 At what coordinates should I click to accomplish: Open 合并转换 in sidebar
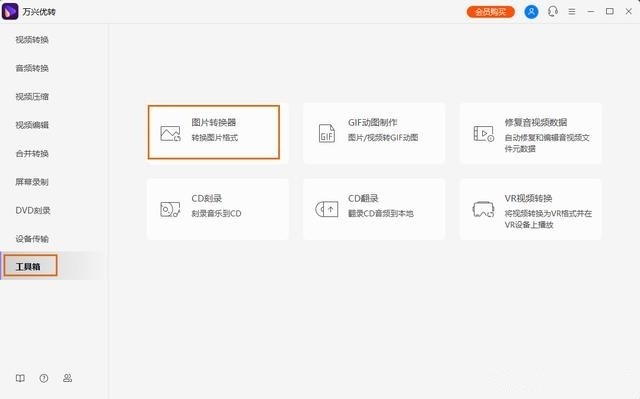(x=32, y=153)
